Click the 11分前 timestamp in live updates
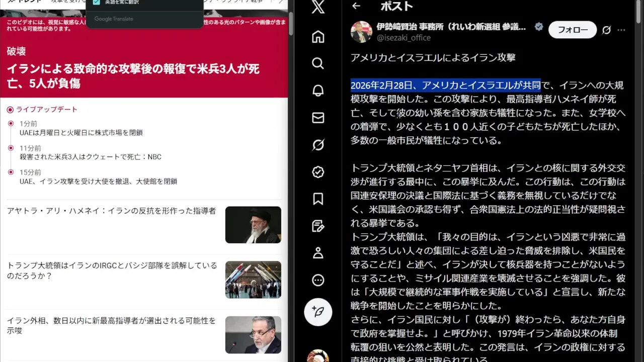644x362 pixels. point(30,148)
